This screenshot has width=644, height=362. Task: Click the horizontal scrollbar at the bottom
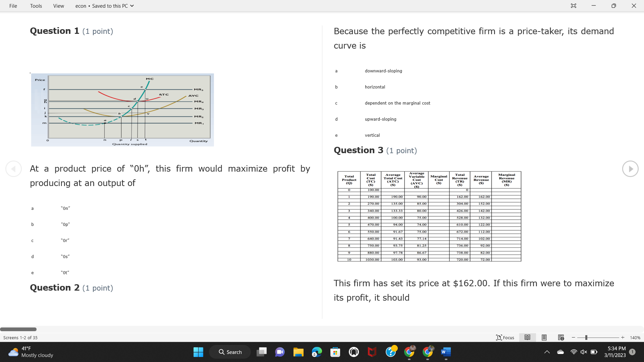(18, 329)
